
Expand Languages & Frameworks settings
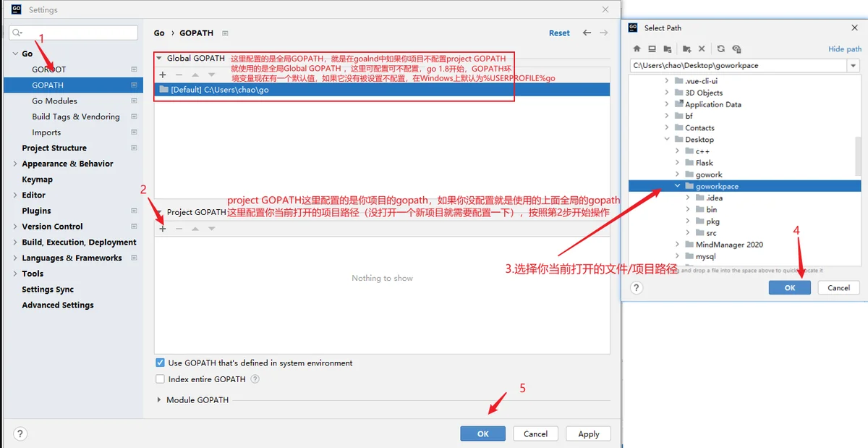click(x=15, y=258)
